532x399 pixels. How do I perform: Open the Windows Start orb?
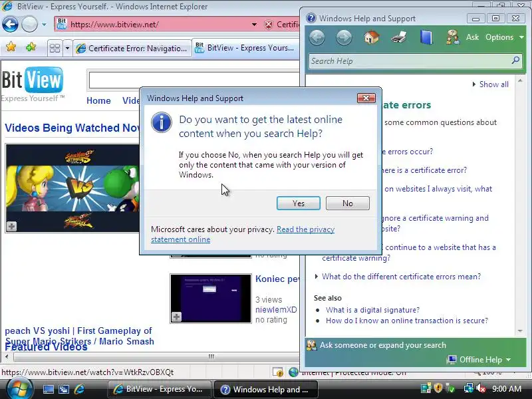coord(19,389)
